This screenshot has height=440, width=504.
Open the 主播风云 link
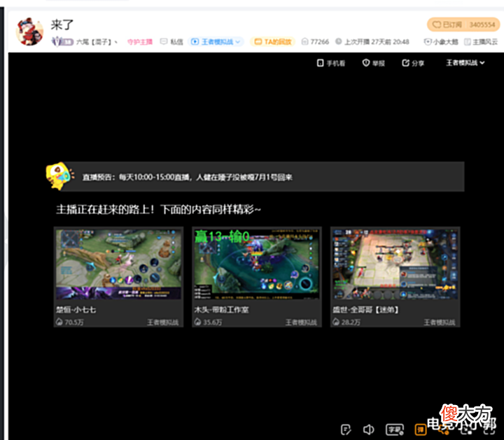pos(481,42)
